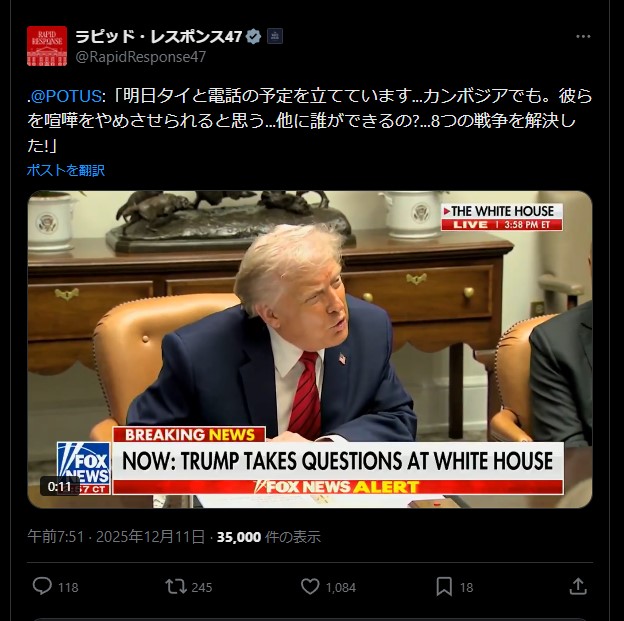Screen dimensions: 624x621
Task: Click the blue verified badge
Action: point(253,37)
